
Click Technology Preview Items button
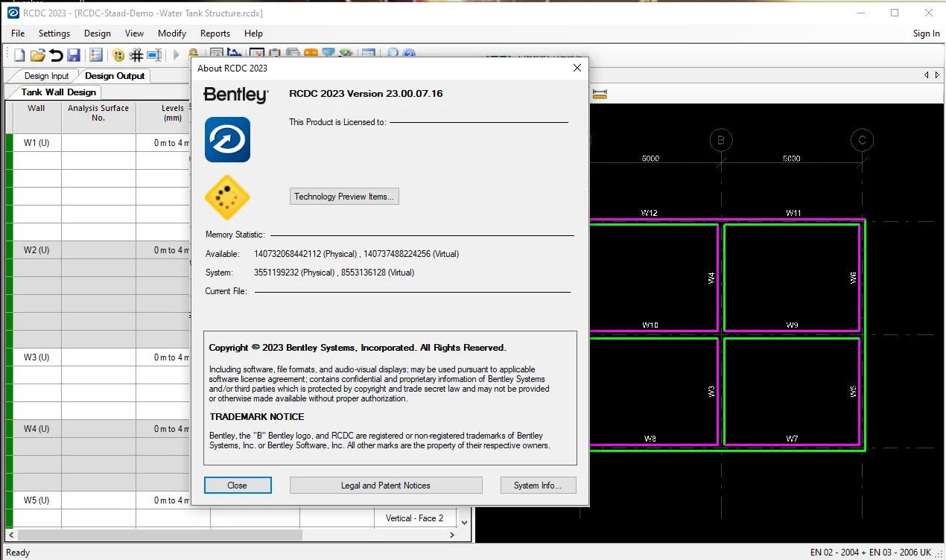(x=343, y=197)
